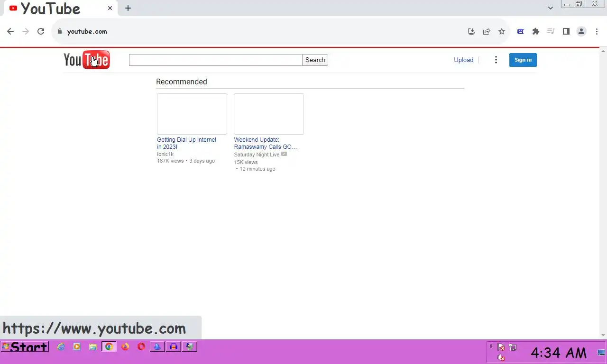Click the YouTube logo
Image resolution: width=607 pixels, height=364 pixels.
pos(87,60)
